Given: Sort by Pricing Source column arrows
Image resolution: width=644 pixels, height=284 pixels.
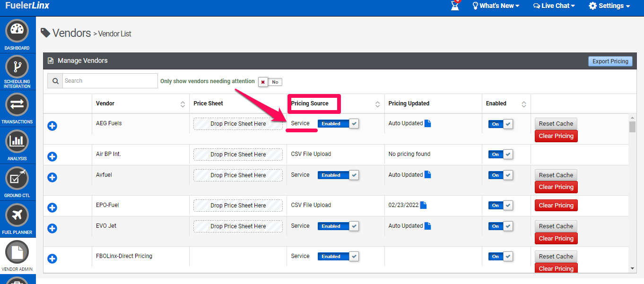Looking at the screenshot, I should pyautogui.click(x=378, y=104).
